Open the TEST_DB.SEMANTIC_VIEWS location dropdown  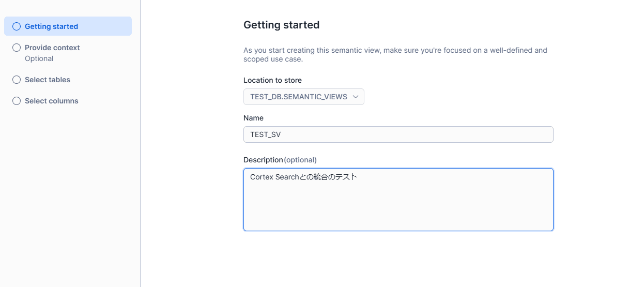click(x=299, y=97)
